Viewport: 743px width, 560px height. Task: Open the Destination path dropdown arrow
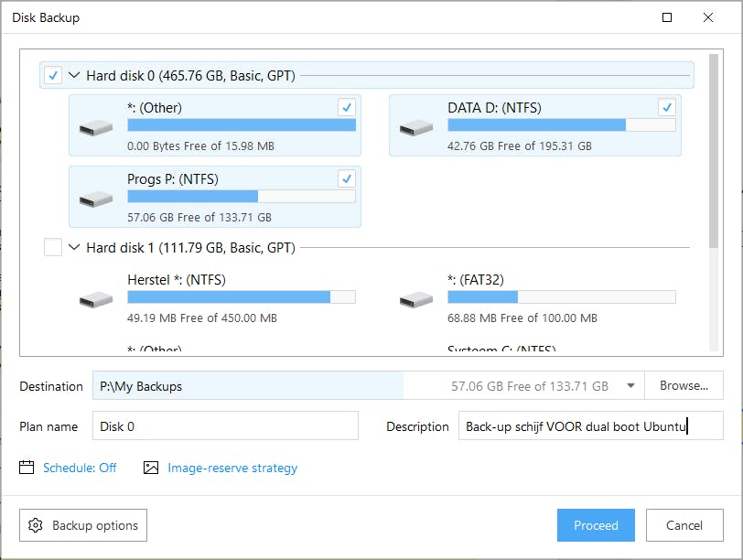630,386
